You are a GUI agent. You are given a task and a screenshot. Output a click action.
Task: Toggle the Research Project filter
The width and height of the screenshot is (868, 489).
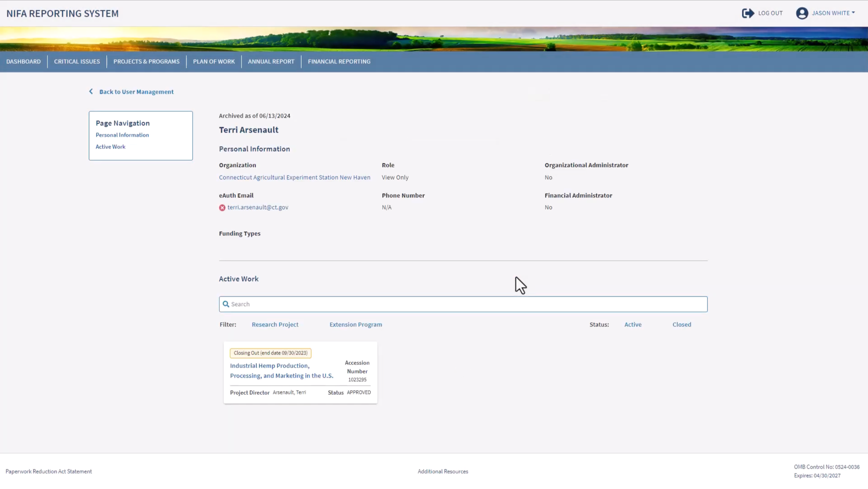pyautogui.click(x=275, y=324)
